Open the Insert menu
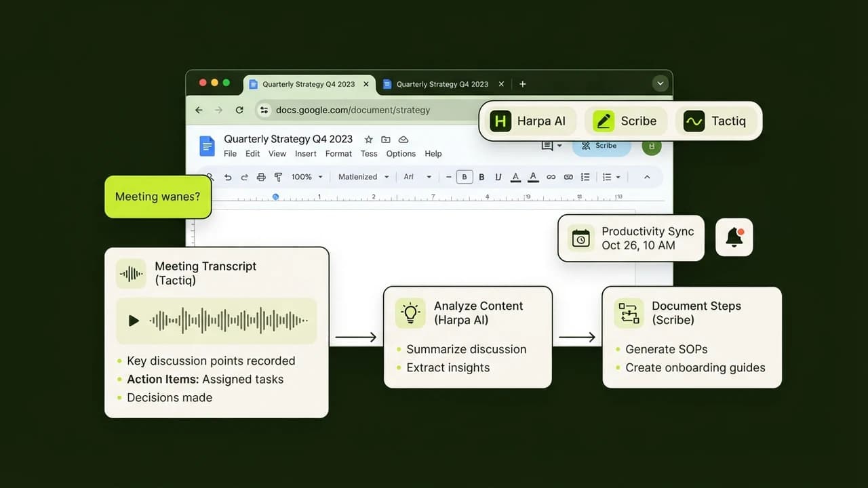Screen dimensions: 868x488 pos(306,154)
